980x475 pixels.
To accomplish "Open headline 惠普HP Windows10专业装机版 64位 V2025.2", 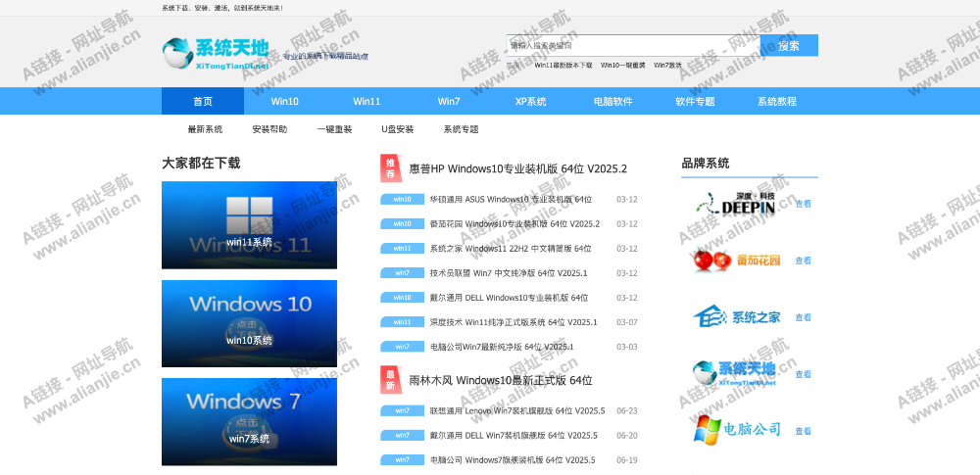I will pos(518,168).
